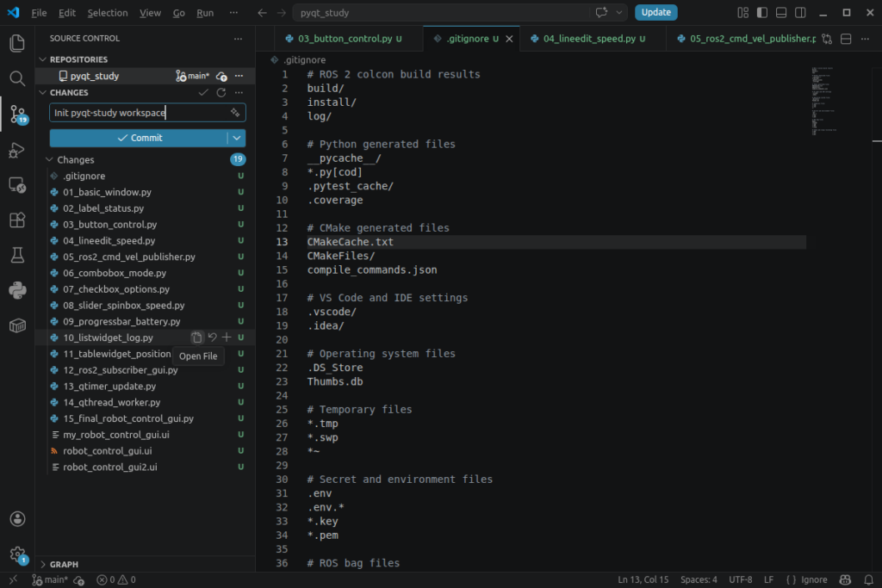Open the Accounts menu icon
882x588 pixels.
pyautogui.click(x=17, y=518)
